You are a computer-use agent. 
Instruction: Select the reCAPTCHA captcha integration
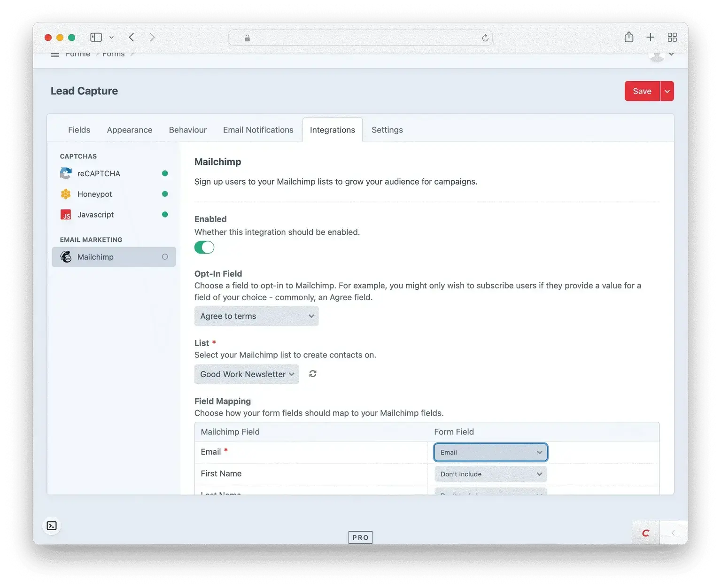pos(99,173)
